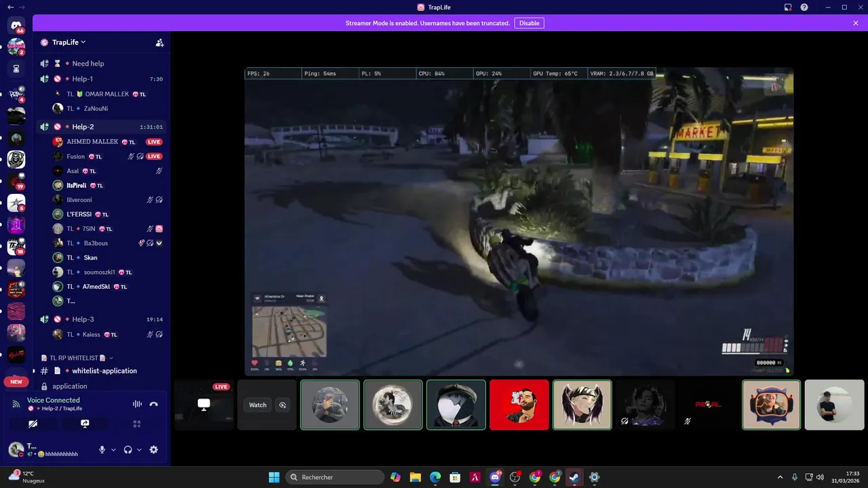Click user Fusion in Help-2 list

(x=108, y=157)
